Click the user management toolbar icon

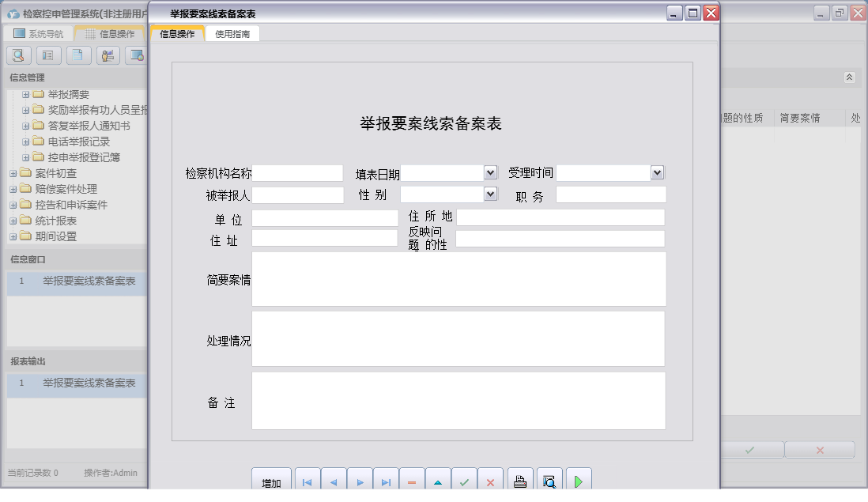pyautogui.click(x=107, y=55)
